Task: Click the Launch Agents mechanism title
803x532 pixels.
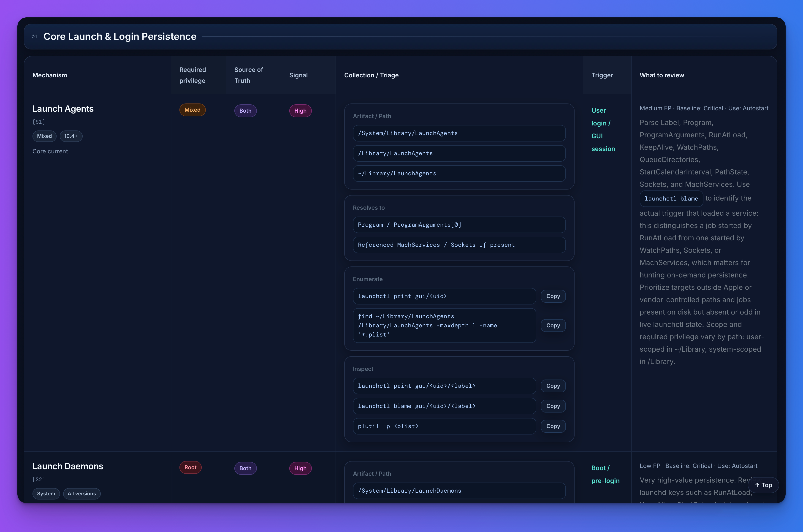Action: (63, 109)
